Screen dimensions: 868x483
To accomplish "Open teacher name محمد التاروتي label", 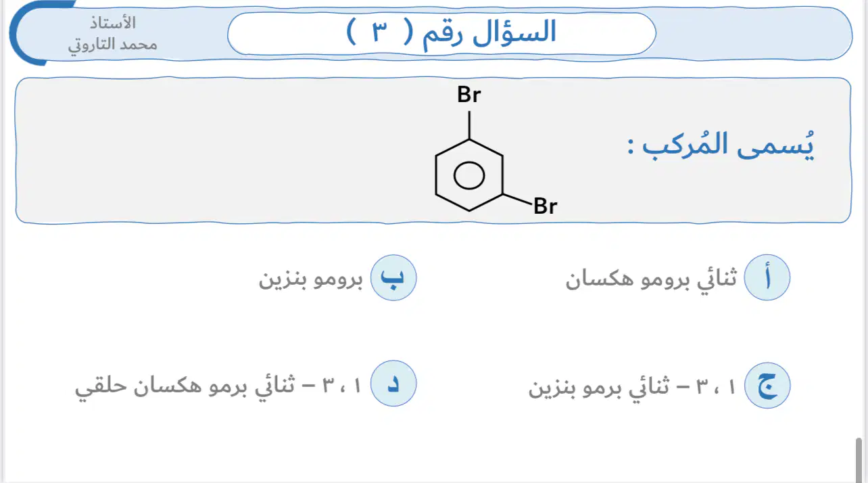I will point(114,45).
